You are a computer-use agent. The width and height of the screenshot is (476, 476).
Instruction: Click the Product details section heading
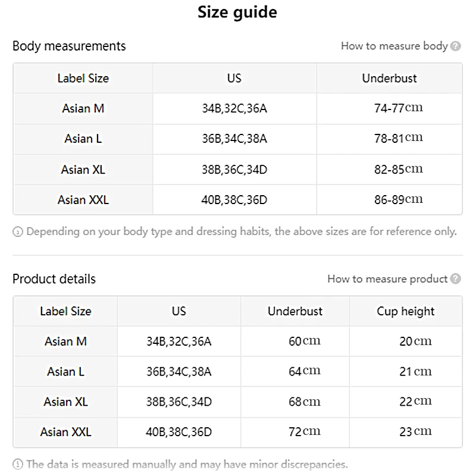(54, 279)
